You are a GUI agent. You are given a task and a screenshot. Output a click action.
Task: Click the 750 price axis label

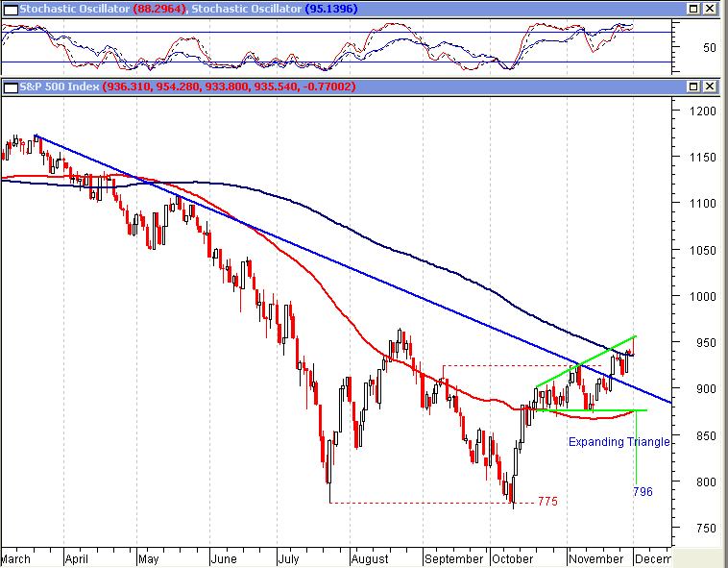[x=706, y=529]
